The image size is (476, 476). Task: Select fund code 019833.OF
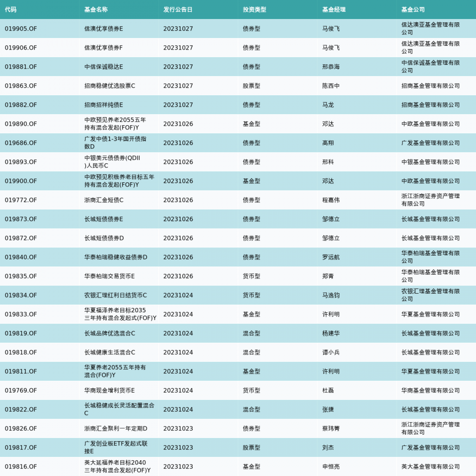click(x=20, y=314)
